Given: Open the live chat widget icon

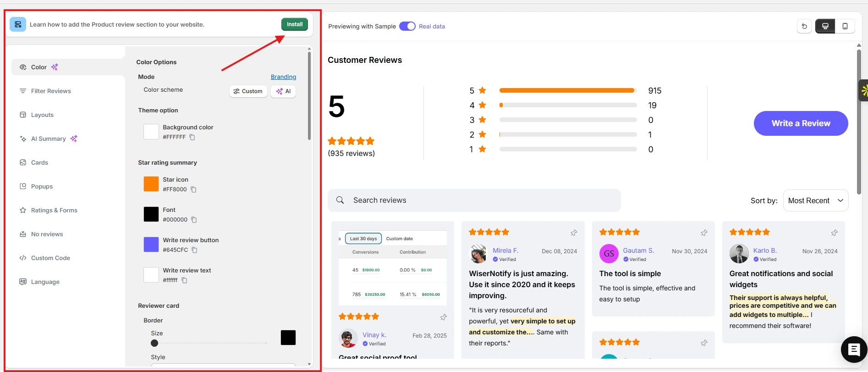Looking at the screenshot, I should [854, 350].
